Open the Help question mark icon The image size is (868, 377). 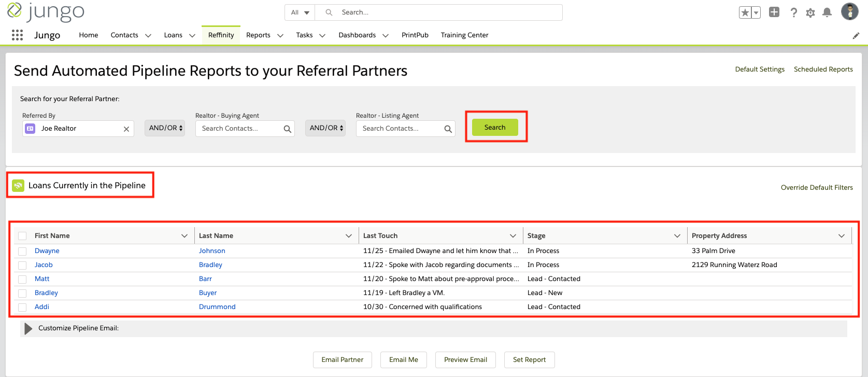(x=793, y=12)
